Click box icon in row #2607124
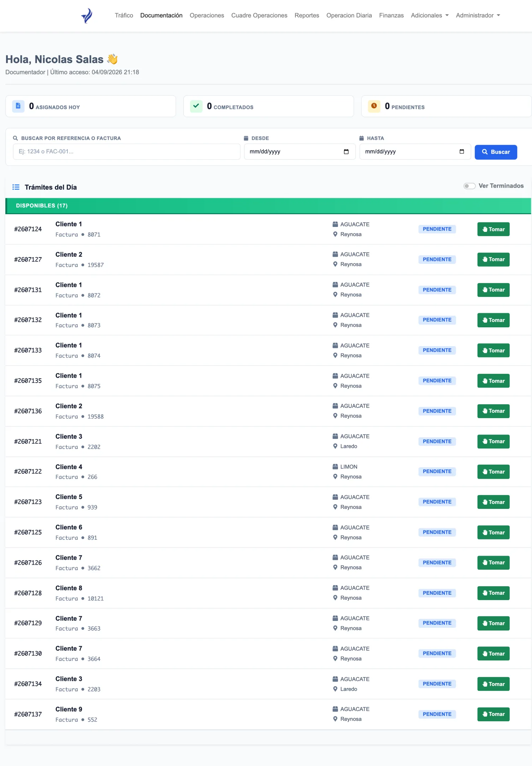532x766 pixels. point(335,224)
